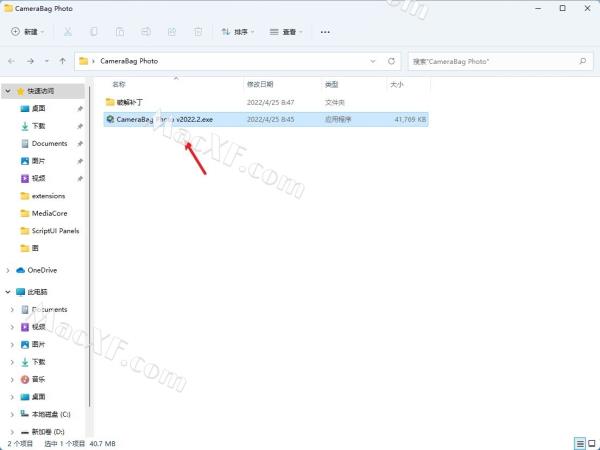This screenshot has width=600, height=450.
Task: Expand Music under This PC
Action: [x=12, y=379]
